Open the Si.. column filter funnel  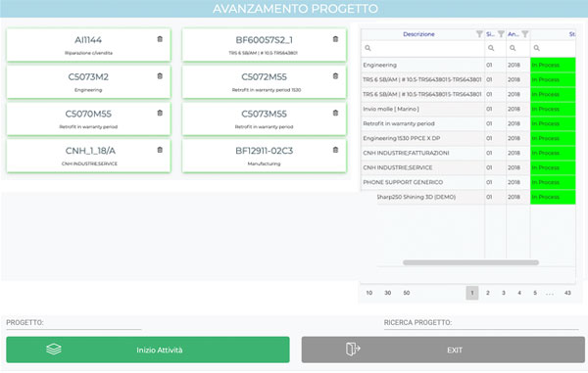pos(501,34)
